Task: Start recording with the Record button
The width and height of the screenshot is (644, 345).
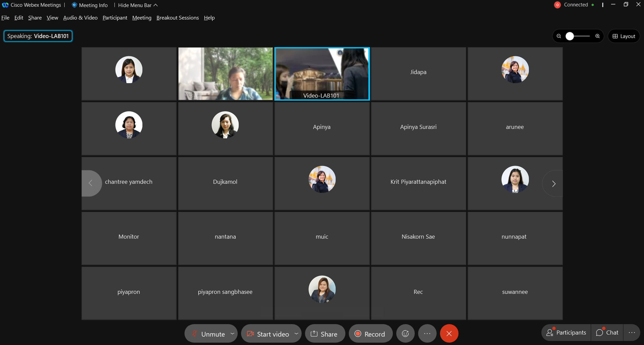Action: pos(370,334)
